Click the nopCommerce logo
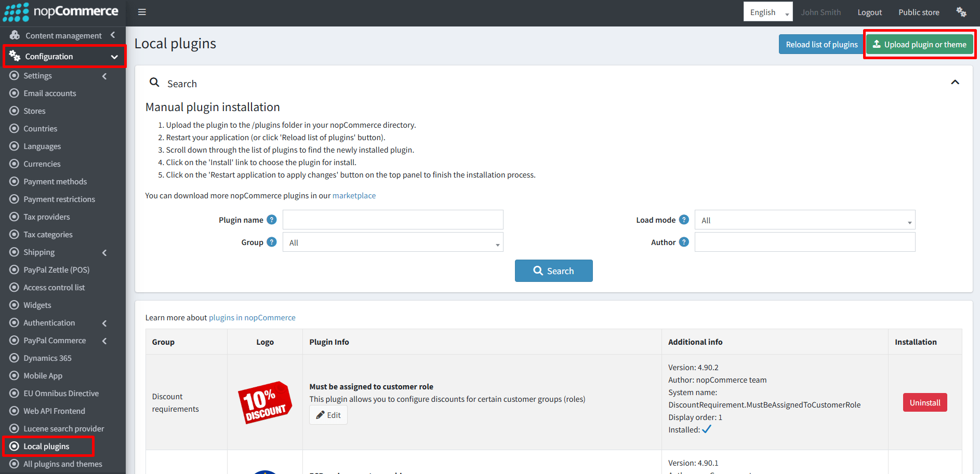Viewport: 980px width, 474px height. pyautogui.click(x=61, y=12)
